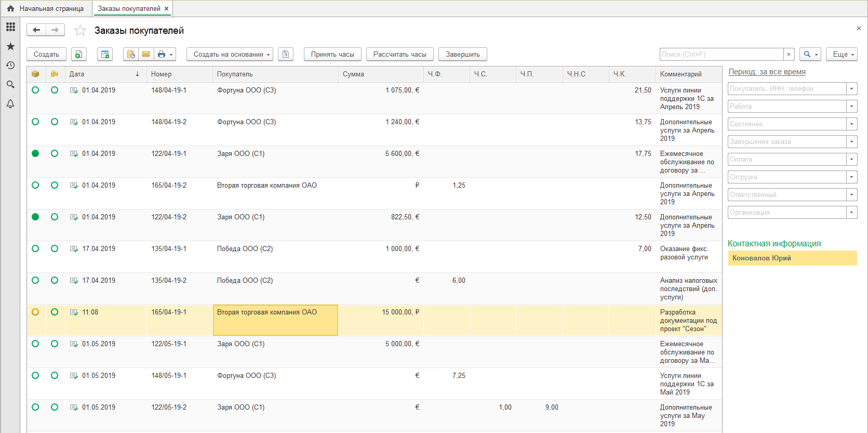Open the magnifier search options dropdown
868x433 pixels.
pyautogui.click(x=810, y=54)
